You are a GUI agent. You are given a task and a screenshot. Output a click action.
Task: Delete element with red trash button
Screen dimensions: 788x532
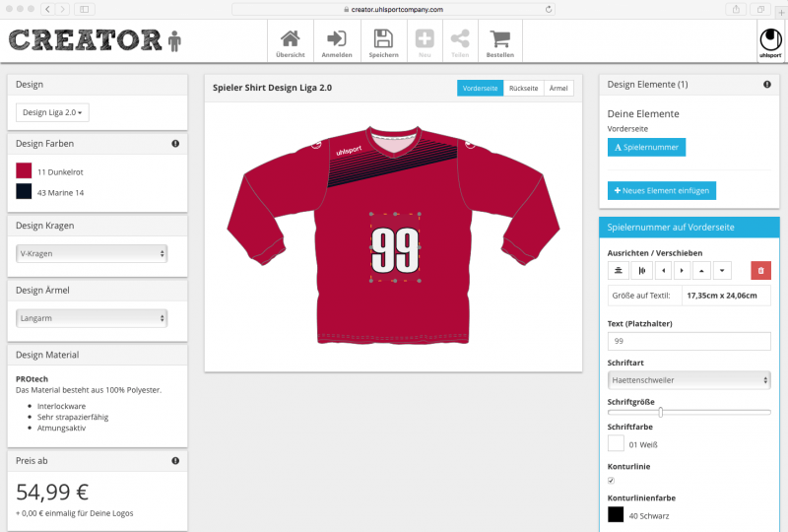760,271
